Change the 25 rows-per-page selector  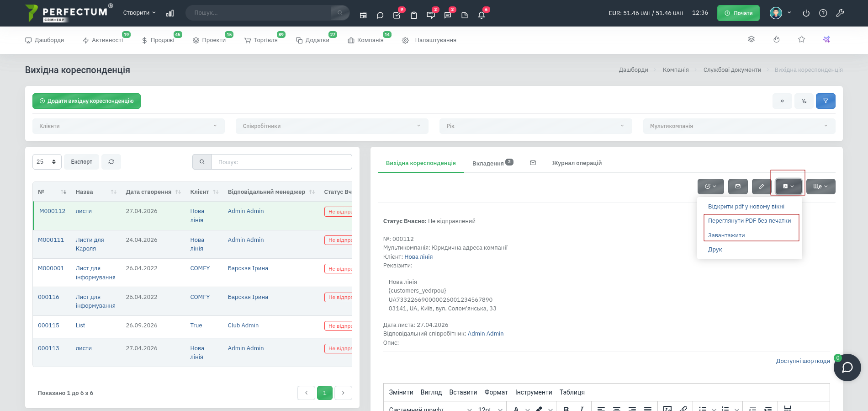[x=47, y=162]
